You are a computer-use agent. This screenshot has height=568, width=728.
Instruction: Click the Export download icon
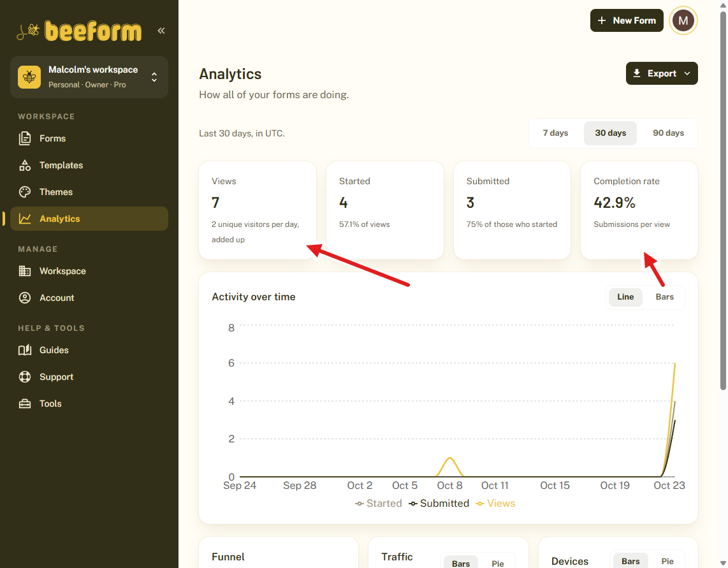(x=637, y=73)
